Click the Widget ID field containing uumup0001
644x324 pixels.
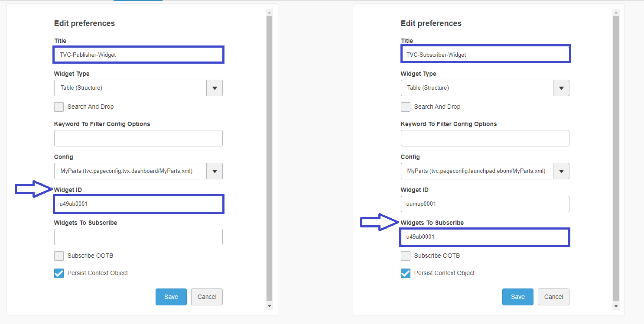[x=485, y=204]
